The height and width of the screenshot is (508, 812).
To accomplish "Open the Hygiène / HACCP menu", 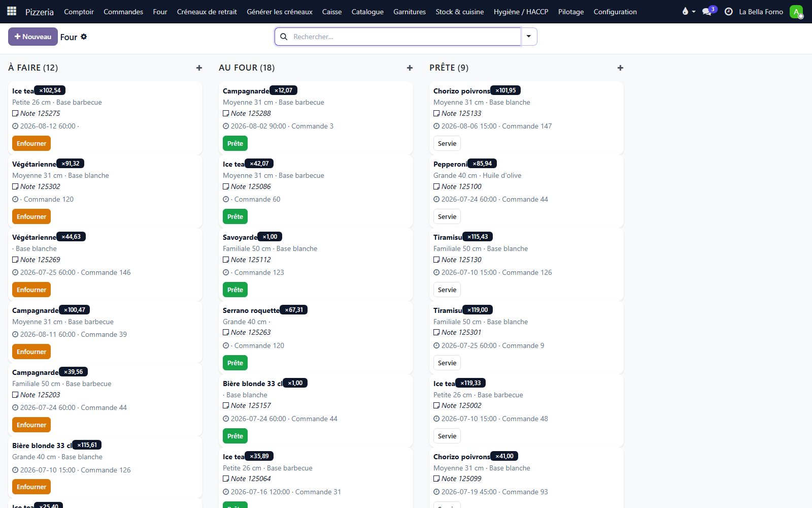I will click(x=521, y=12).
